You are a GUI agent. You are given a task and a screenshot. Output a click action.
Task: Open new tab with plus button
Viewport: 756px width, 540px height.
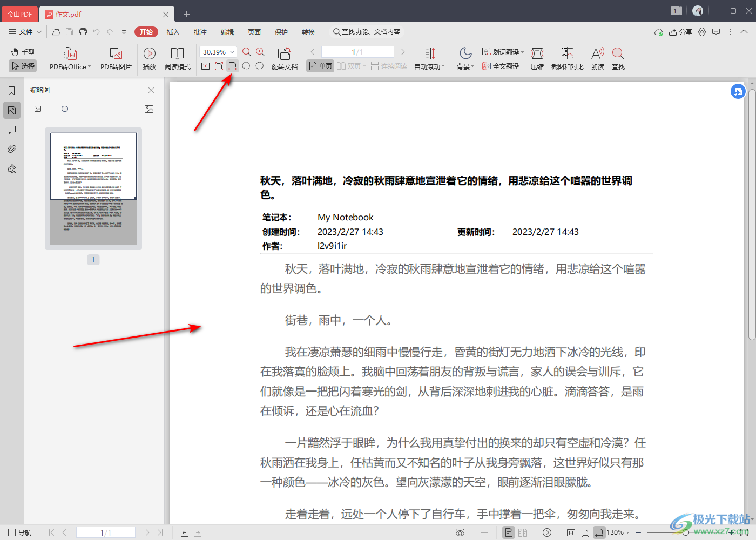point(187,14)
